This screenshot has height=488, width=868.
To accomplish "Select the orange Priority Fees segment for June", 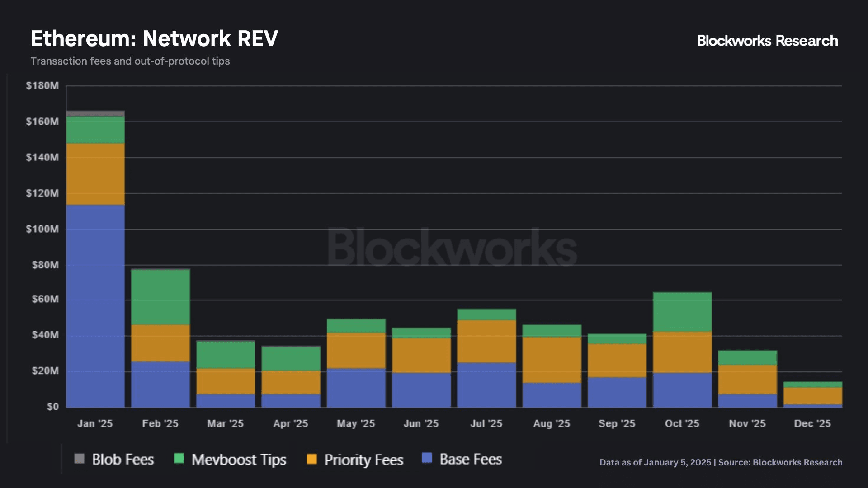I will [421, 356].
